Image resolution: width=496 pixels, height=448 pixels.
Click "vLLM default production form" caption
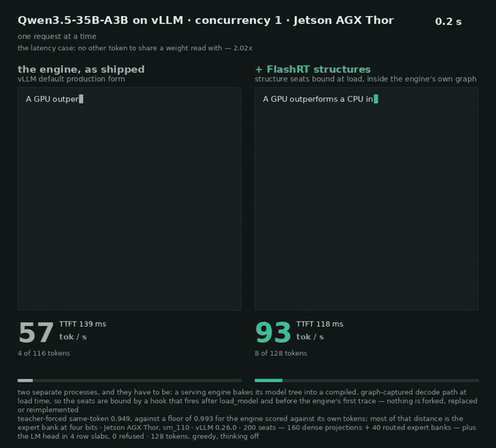click(71, 79)
